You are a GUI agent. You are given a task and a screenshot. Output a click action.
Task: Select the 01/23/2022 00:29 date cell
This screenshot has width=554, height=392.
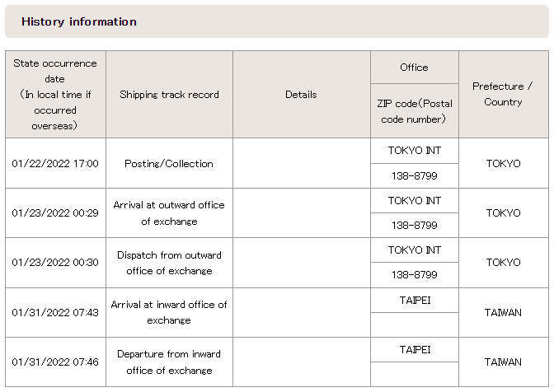pos(55,212)
